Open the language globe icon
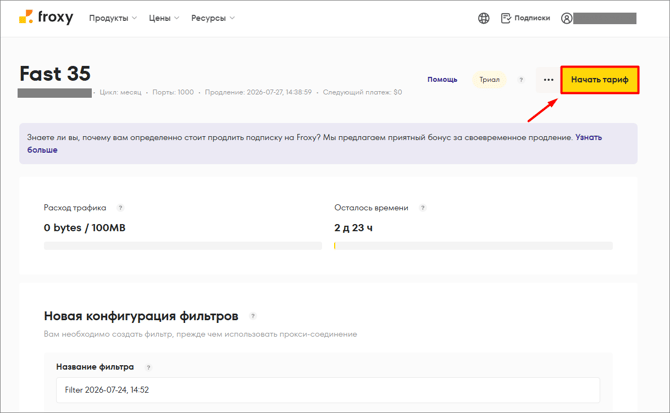Viewport: 670px width, 413px height. point(483,18)
